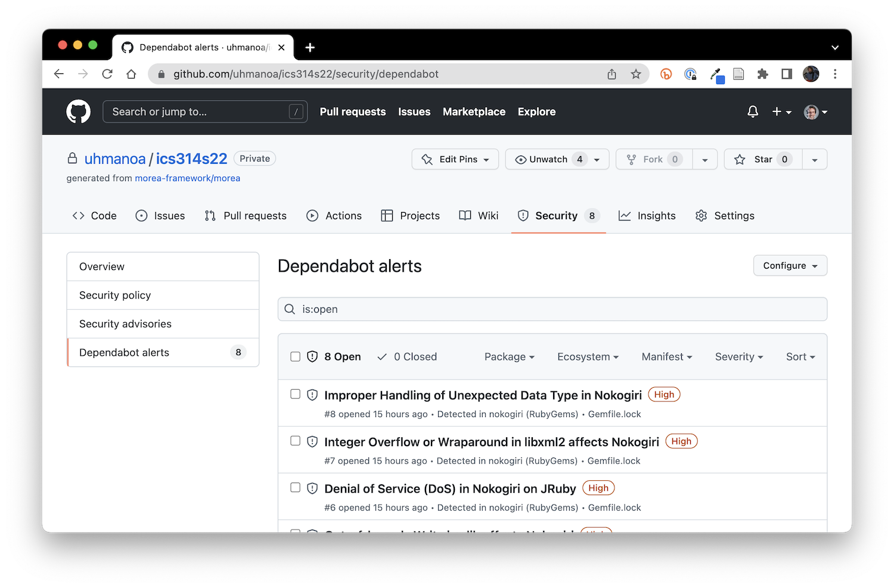Open the Unwatch dropdown
894x588 pixels.
[x=557, y=159]
